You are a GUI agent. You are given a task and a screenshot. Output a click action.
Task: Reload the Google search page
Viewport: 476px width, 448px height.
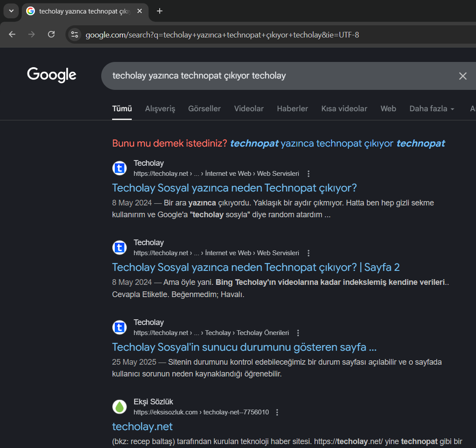51,34
